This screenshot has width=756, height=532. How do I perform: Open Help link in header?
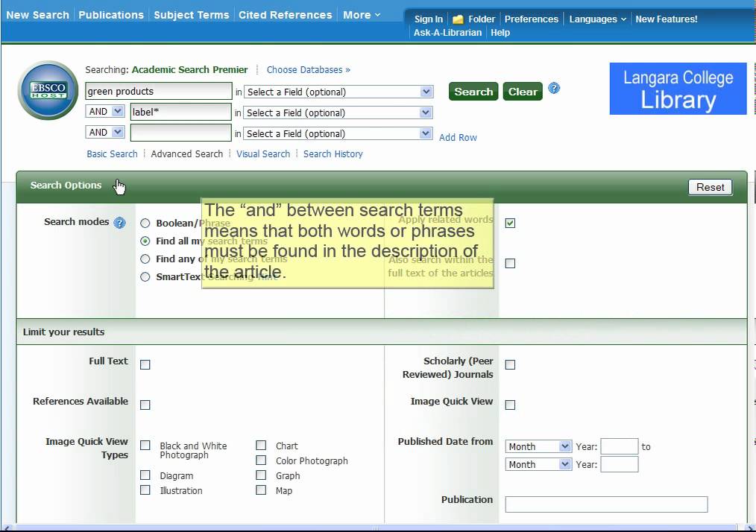click(500, 33)
